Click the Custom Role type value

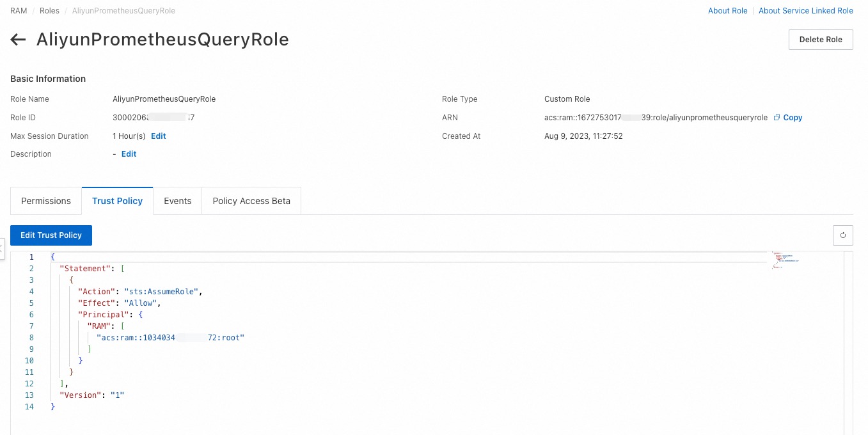[x=567, y=99]
